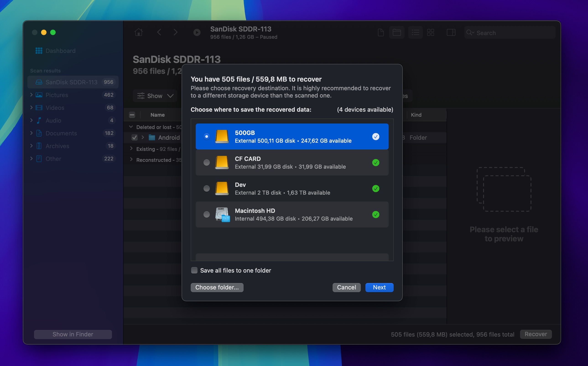Select the CF CARD as recovery destination
This screenshot has width=588, height=366.
pos(206,162)
